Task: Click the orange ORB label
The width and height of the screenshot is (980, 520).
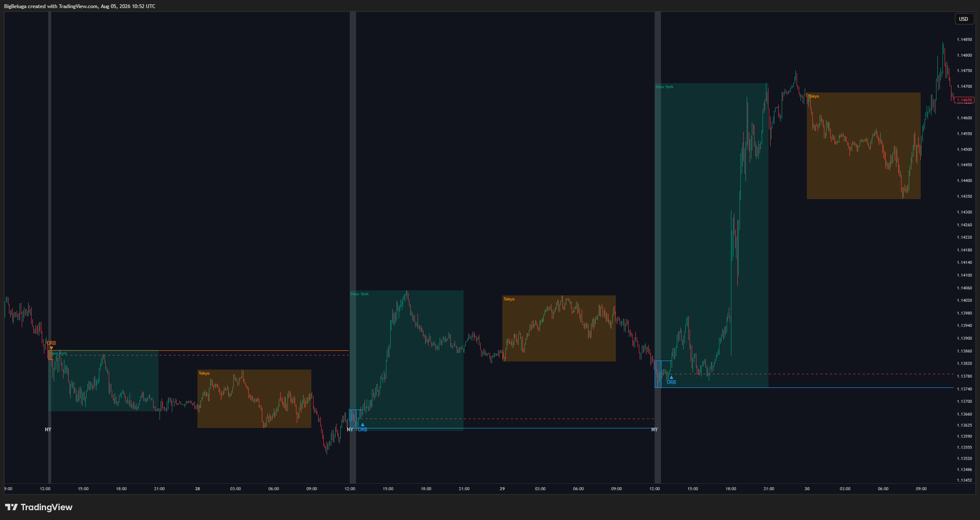Action: (51, 343)
